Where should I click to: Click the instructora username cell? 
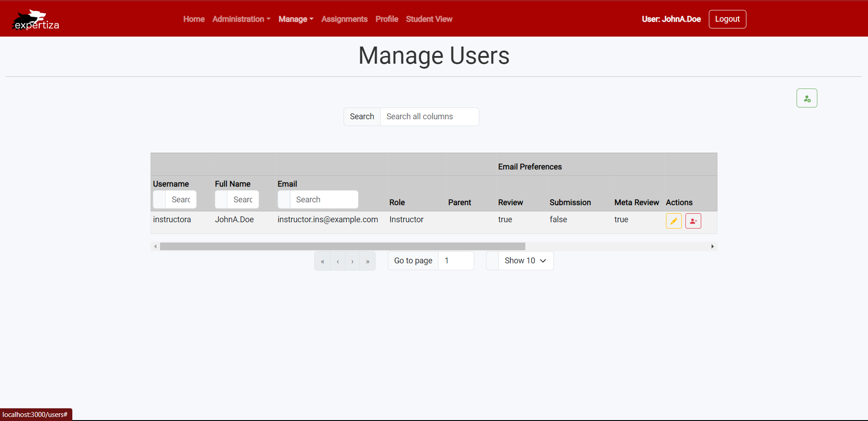coord(172,220)
